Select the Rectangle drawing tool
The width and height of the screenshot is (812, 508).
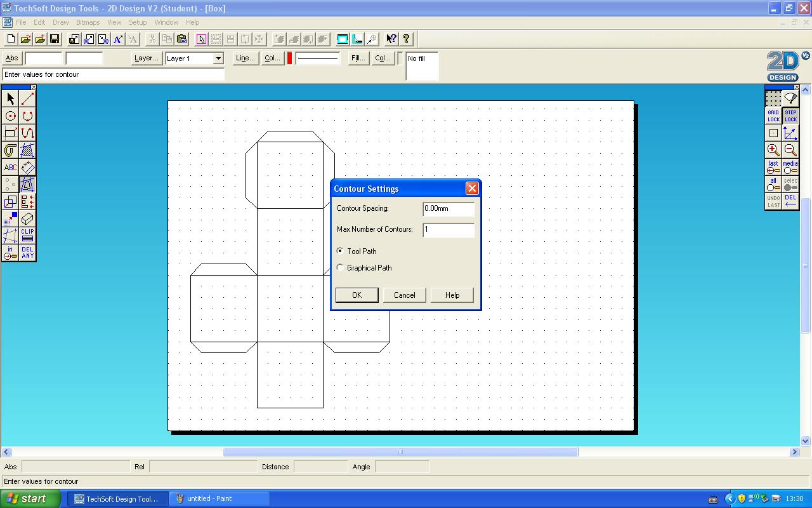10,133
